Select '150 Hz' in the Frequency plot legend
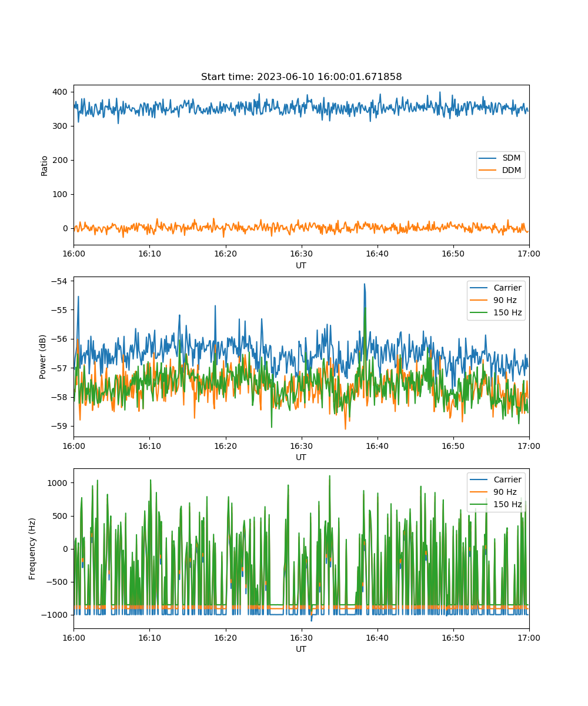Viewport: 588px width, 706px height. tap(496, 504)
